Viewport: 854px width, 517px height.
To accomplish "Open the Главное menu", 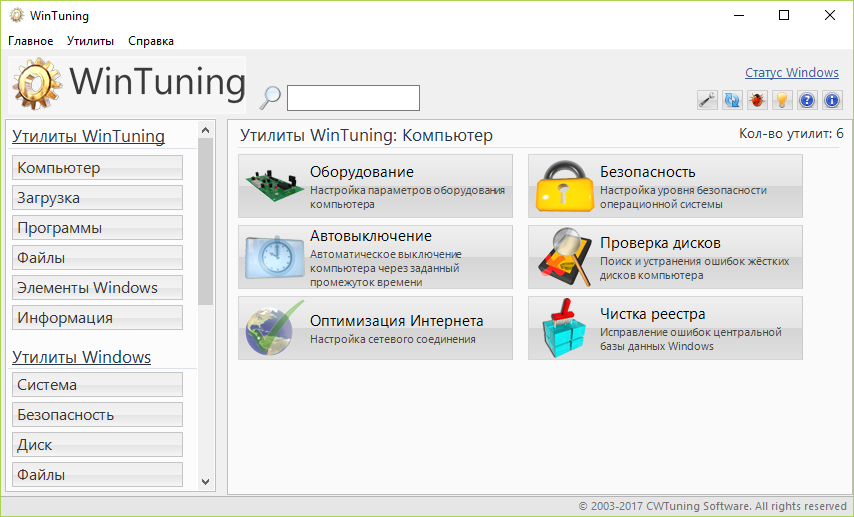I will [x=30, y=41].
